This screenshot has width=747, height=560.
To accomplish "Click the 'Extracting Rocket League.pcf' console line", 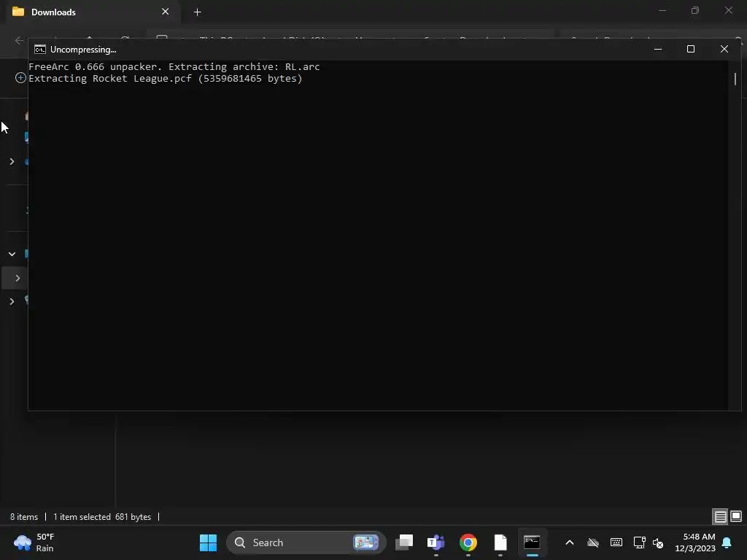I will click(x=166, y=79).
